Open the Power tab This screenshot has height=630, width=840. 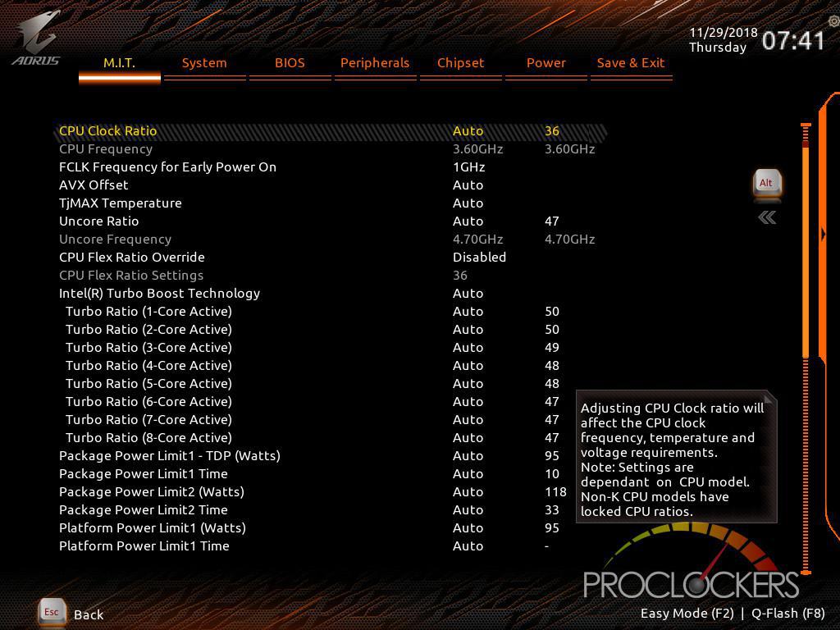click(546, 64)
